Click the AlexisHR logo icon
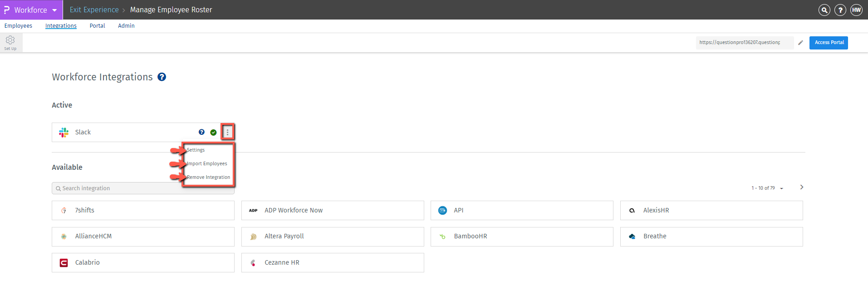 point(632,211)
